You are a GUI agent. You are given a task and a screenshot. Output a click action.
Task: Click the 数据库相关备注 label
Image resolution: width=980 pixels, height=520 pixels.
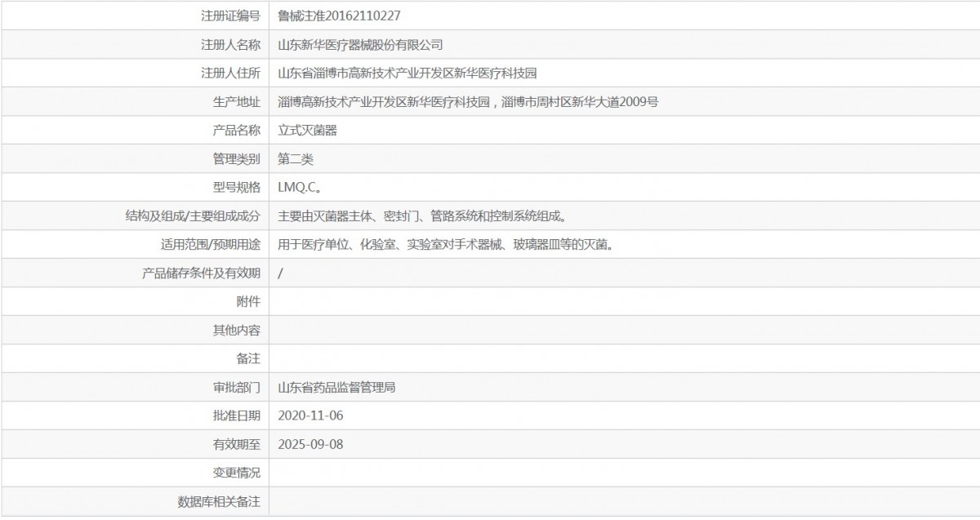(219, 501)
